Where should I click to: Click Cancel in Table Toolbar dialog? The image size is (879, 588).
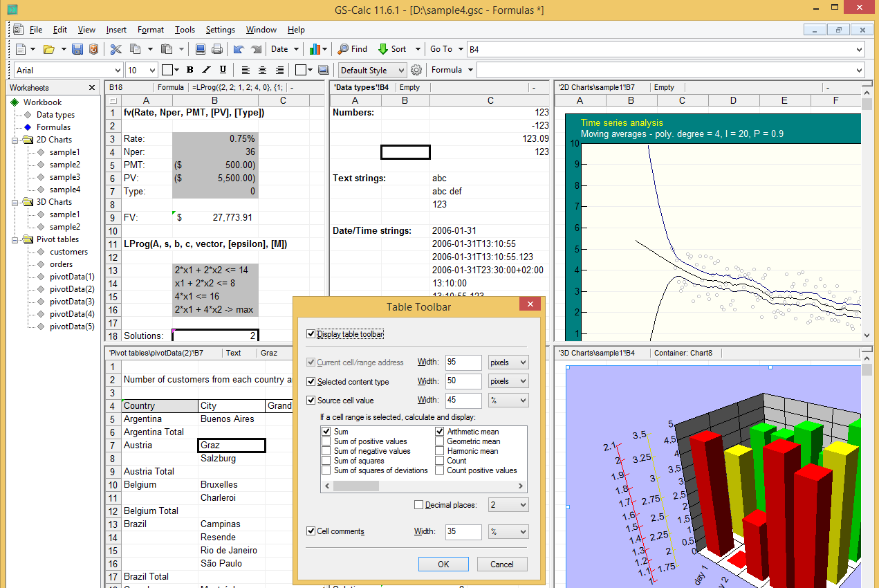click(502, 564)
